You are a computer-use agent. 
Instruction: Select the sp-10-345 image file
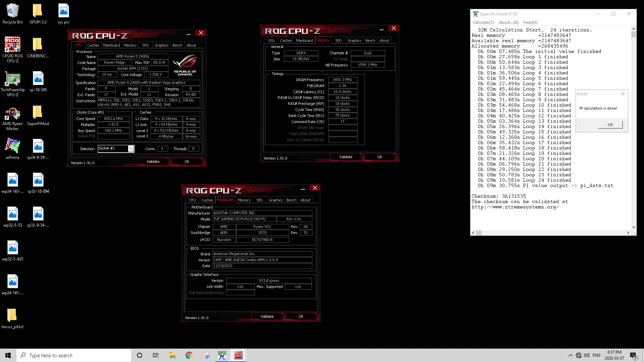pyautogui.click(x=38, y=82)
